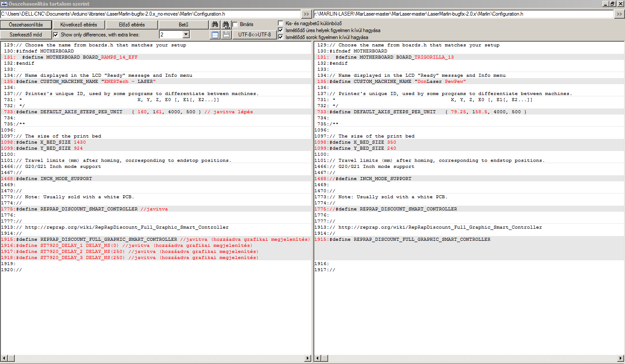625x364 pixels.
Task: Switch to Szerkesztő mód (edit mode)
Action: point(26,35)
